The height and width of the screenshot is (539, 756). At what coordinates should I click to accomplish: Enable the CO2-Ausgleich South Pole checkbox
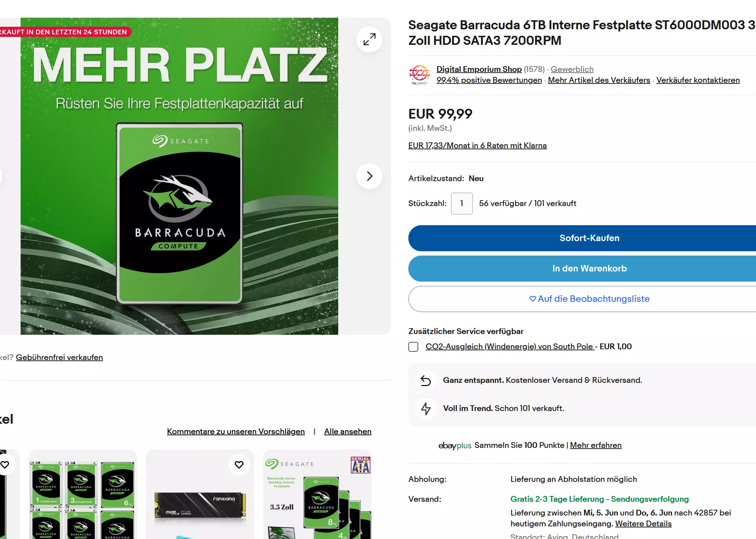pyautogui.click(x=413, y=347)
